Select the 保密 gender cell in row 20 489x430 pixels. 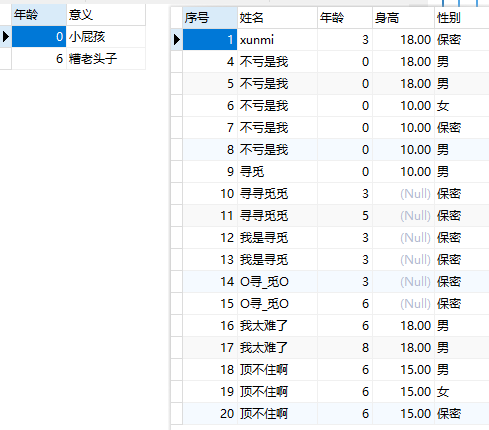tap(462, 414)
